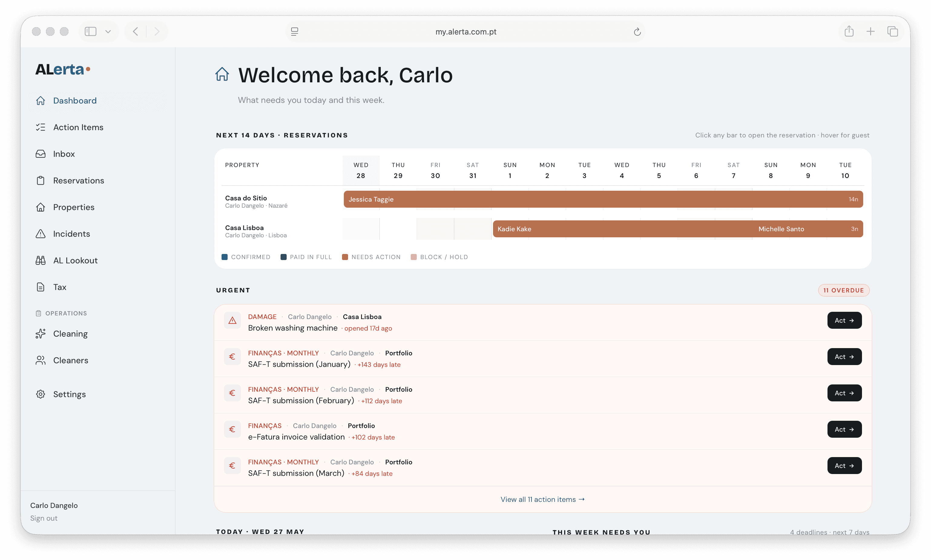
Task: Click the AL Lookout binoculars icon
Action: pyautogui.click(x=40, y=260)
